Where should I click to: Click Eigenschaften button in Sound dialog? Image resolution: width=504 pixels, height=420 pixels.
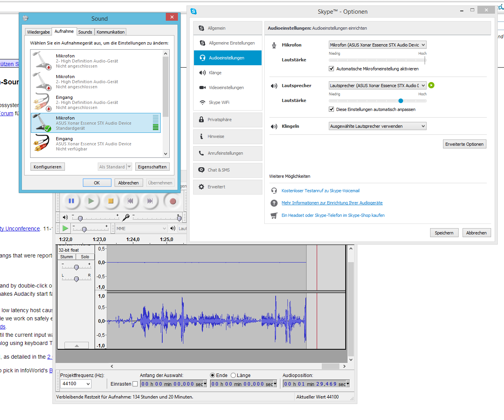click(152, 167)
